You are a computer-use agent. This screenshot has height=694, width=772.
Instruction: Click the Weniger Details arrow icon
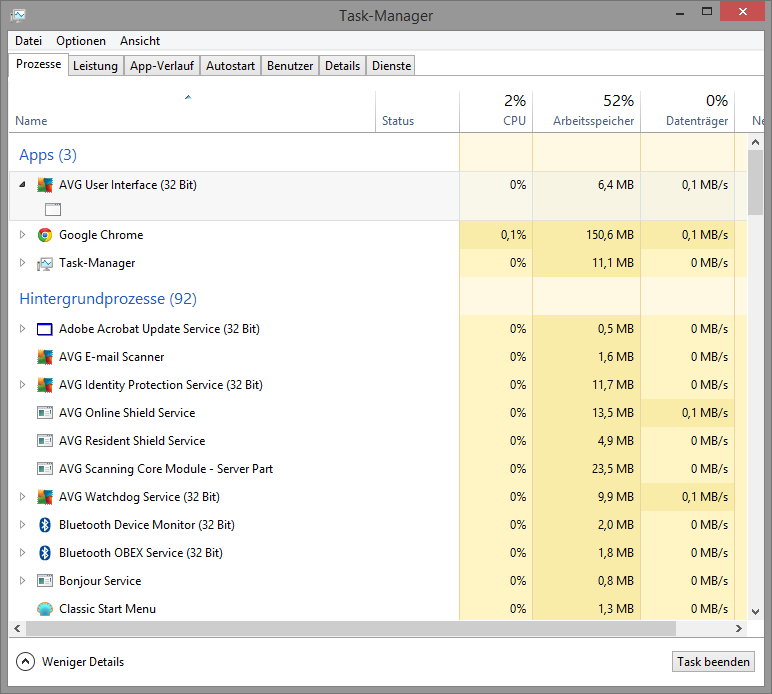point(25,662)
